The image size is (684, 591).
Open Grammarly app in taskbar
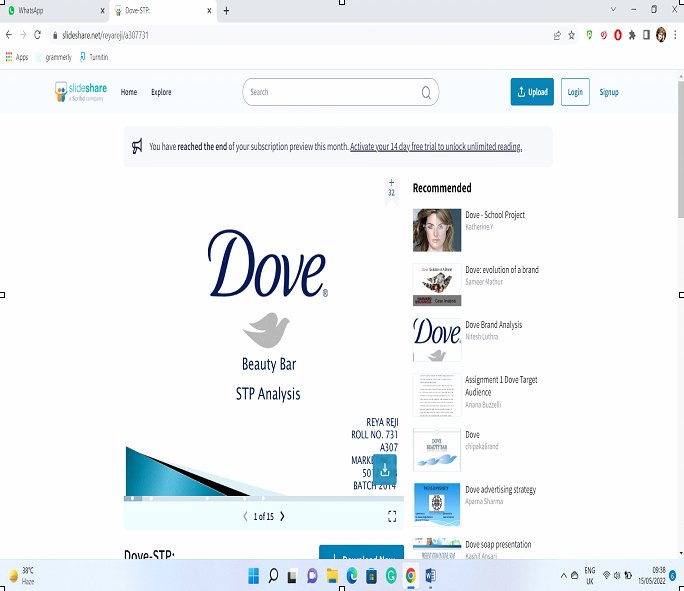391,576
